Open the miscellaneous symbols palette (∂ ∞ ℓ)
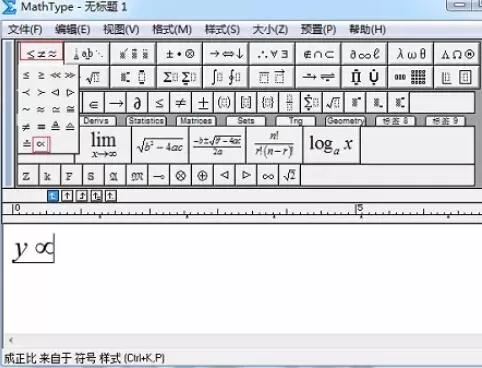Viewport: 482px width, 368px height. click(365, 53)
